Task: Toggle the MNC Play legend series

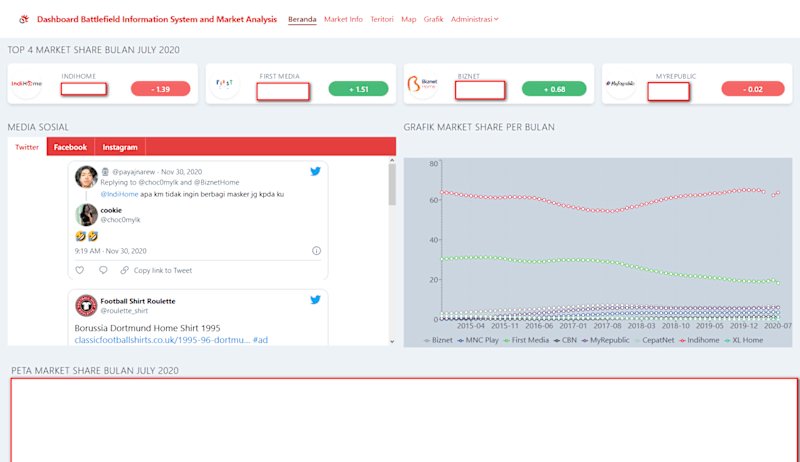Action: [478, 340]
